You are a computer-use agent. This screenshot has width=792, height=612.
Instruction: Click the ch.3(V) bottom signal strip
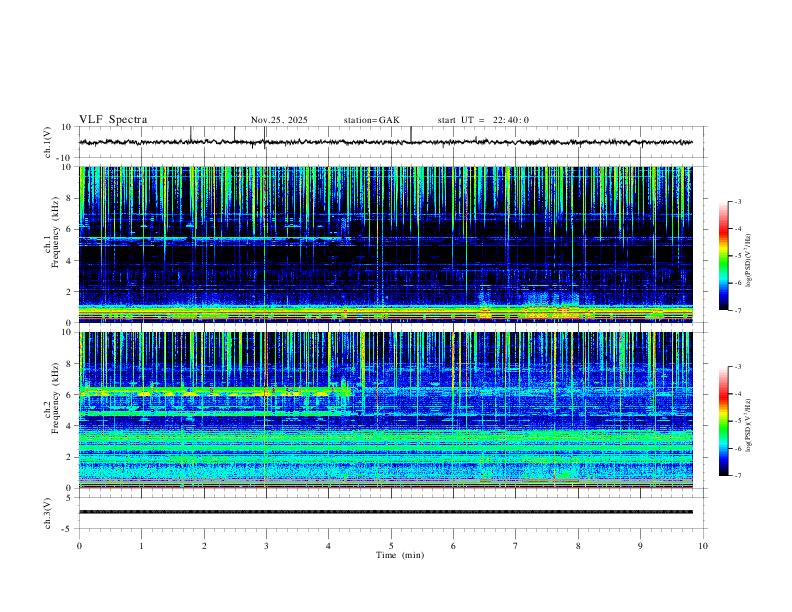pyautogui.click(x=390, y=512)
